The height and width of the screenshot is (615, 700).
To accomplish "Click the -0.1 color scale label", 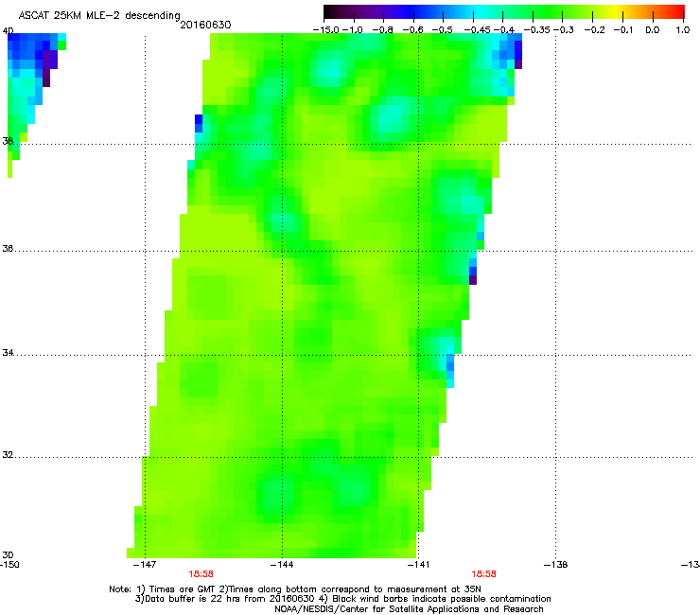I will (x=624, y=29).
